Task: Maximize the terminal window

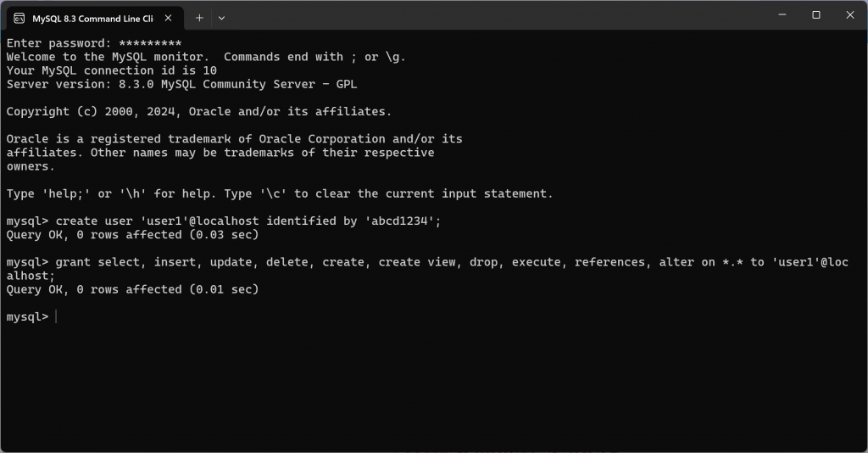Action: [x=816, y=15]
